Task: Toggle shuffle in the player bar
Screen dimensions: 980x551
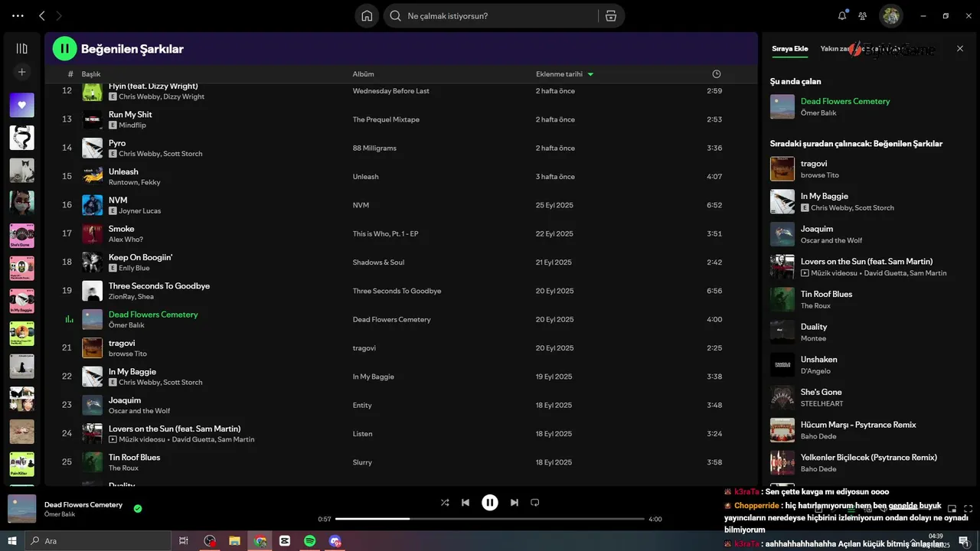Action: [445, 503]
